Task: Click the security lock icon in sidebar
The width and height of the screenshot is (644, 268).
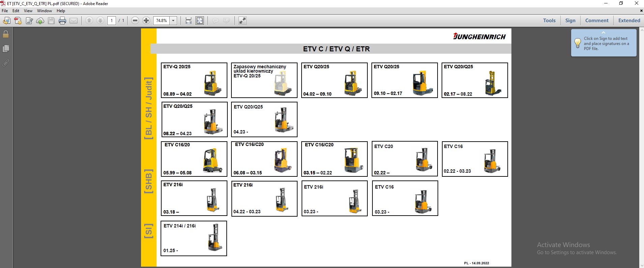Action: 6,34
